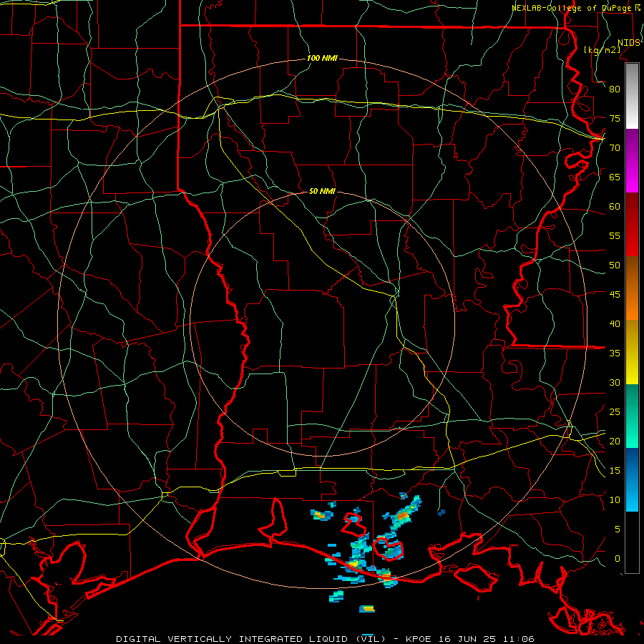Click the 50 value on the VIL scale
644x644 pixels.
click(x=615, y=265)
